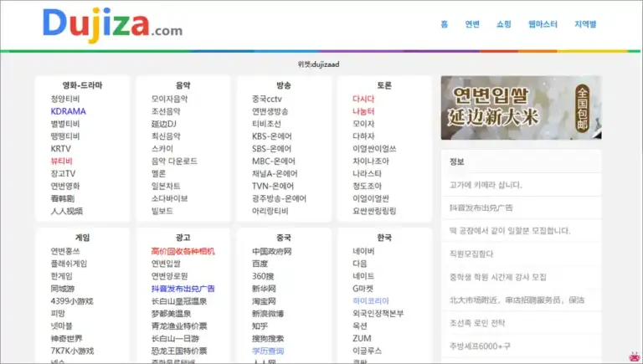The width and height of the screenshot is (643, 364).
Task: Open the SBS-온에어 link
Action: click(271, 148)
